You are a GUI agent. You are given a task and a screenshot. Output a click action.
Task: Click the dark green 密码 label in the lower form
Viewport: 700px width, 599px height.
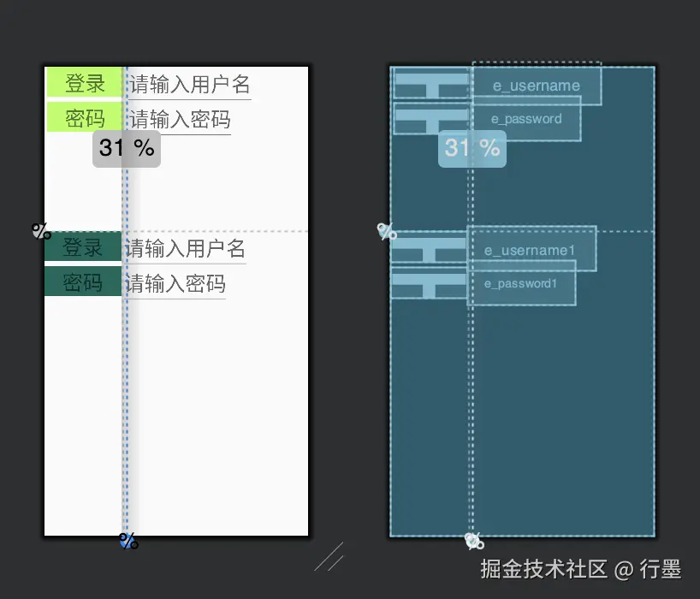[82, 284]
